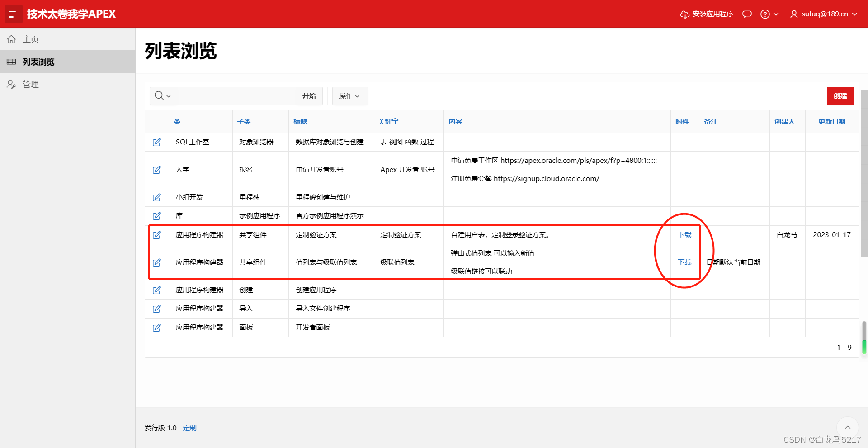Select the 1 - 9 pagination text
Screen dimensions: 868x448
pyautogui.click(x=844, y=348)
